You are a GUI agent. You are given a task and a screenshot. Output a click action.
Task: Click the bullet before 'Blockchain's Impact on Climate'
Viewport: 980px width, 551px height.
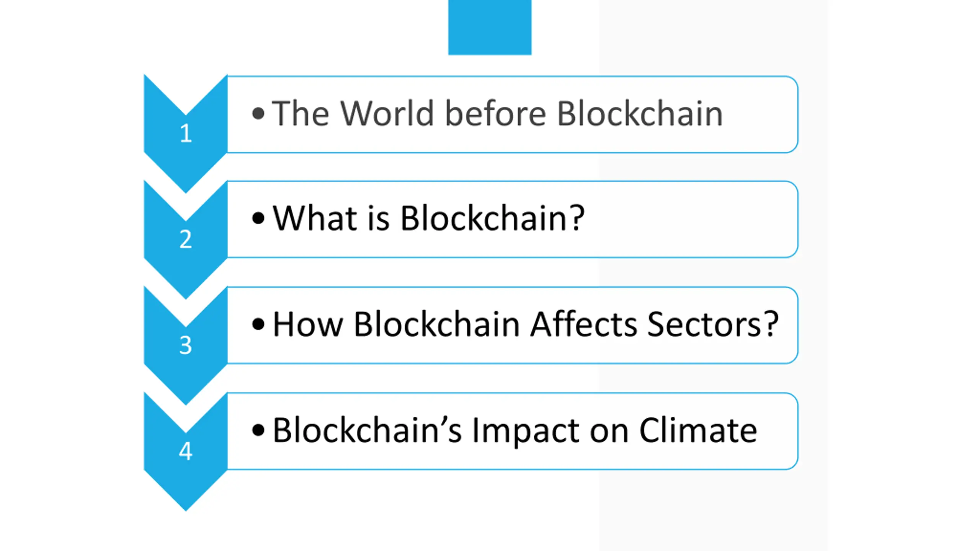click(258, 430)
